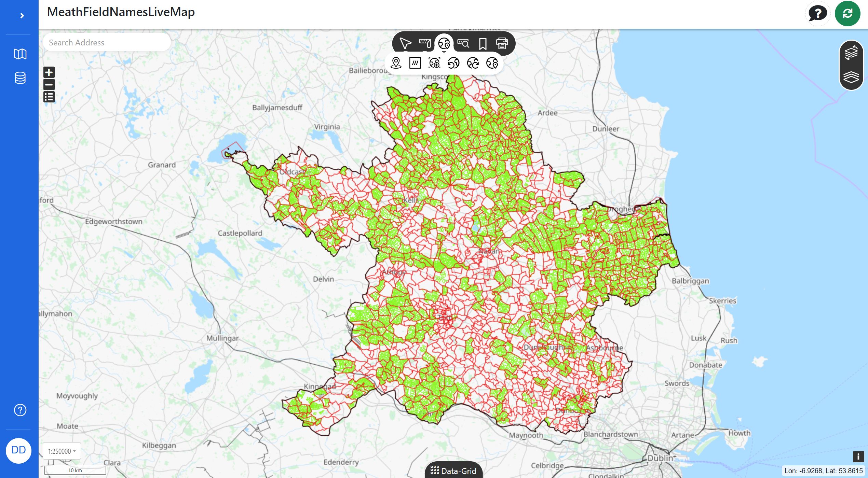Open the database sidebar item
The width and height of the screenshot is (868, 478).
coord(20,78)
